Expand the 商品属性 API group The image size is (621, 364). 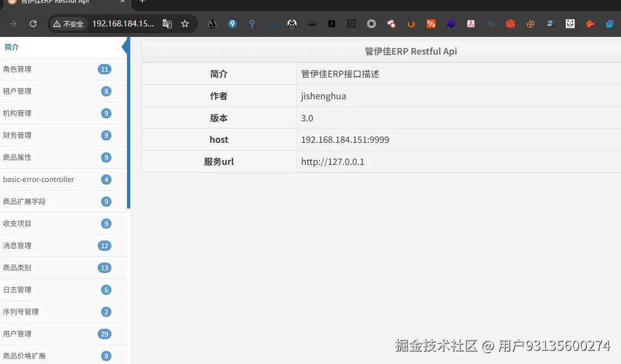[x=63, y=158]
